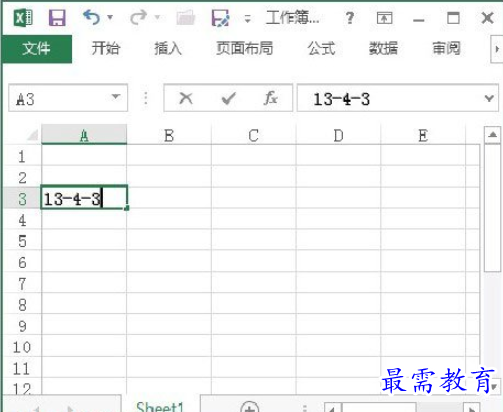Click the horizontal scrollbar right arrow
This screenshot has height=412, width=503.
471,408
